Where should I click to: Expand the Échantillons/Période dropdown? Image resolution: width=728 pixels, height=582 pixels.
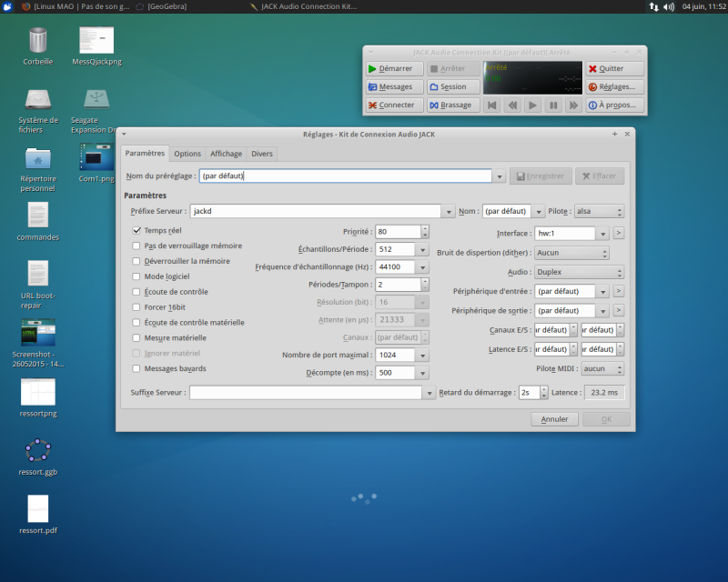point(423,249)
